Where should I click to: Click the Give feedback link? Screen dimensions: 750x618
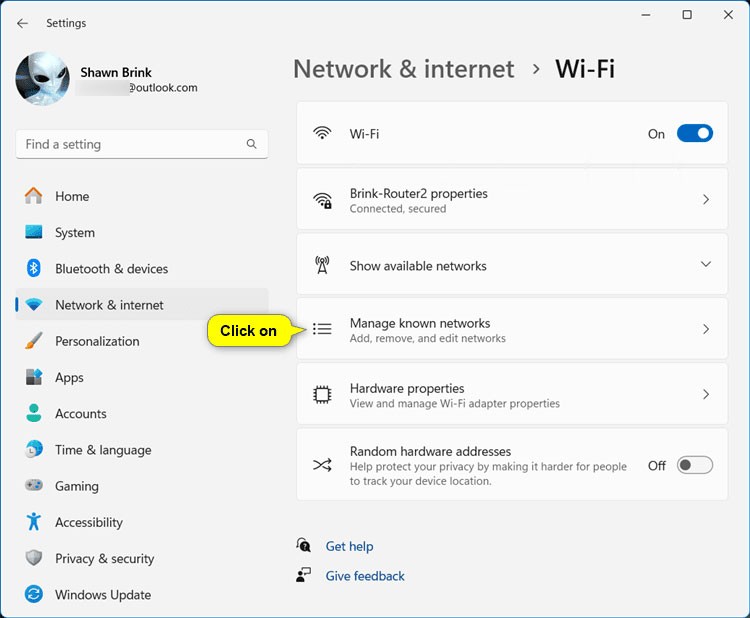click(365, 576)
